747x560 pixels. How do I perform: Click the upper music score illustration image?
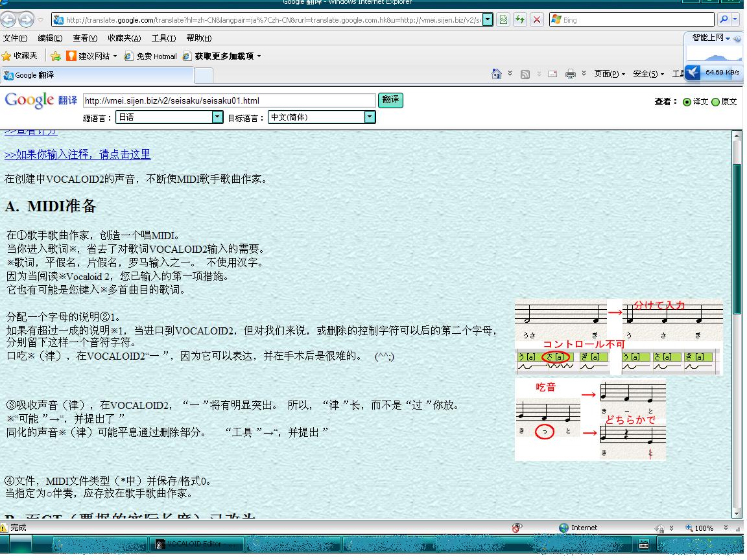point(619,336)
